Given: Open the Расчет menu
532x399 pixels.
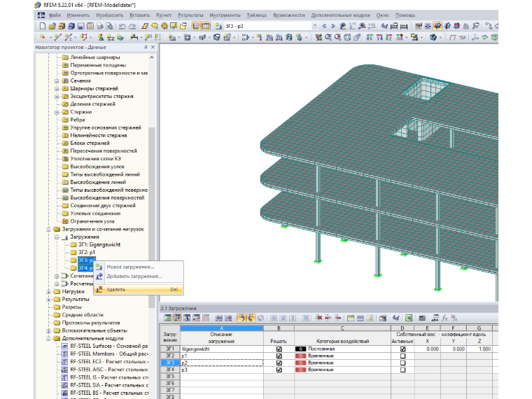Looking at the screenshot, I should coord(164,15).
